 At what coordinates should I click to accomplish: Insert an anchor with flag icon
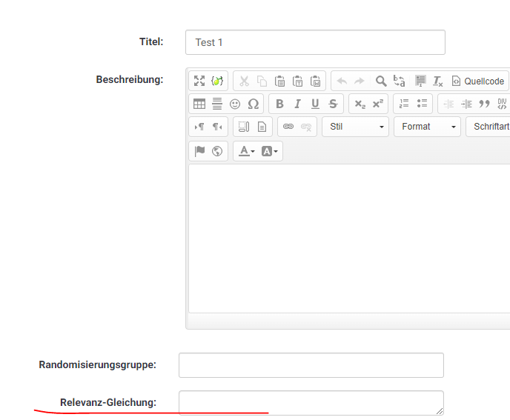[199, 151]
